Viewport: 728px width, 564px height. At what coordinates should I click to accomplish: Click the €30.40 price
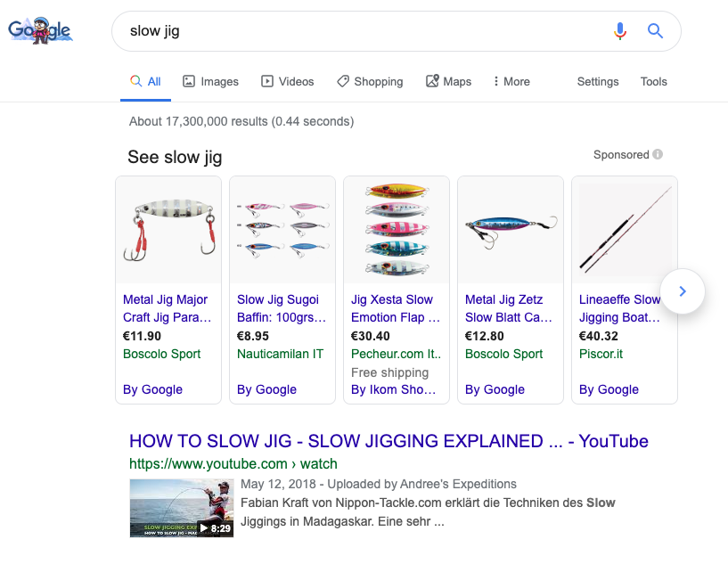(x=371, y=336)
